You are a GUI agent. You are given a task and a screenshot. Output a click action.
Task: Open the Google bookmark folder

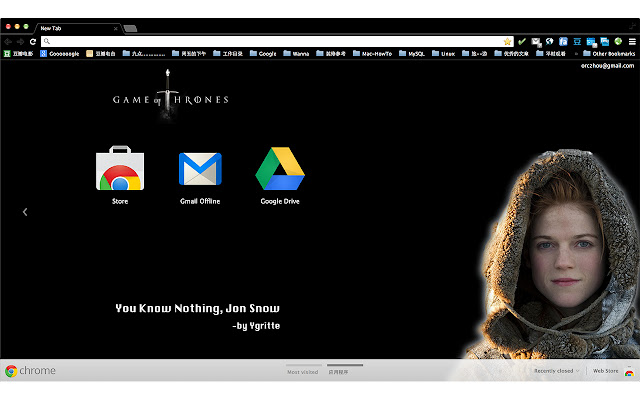(263, 53)
